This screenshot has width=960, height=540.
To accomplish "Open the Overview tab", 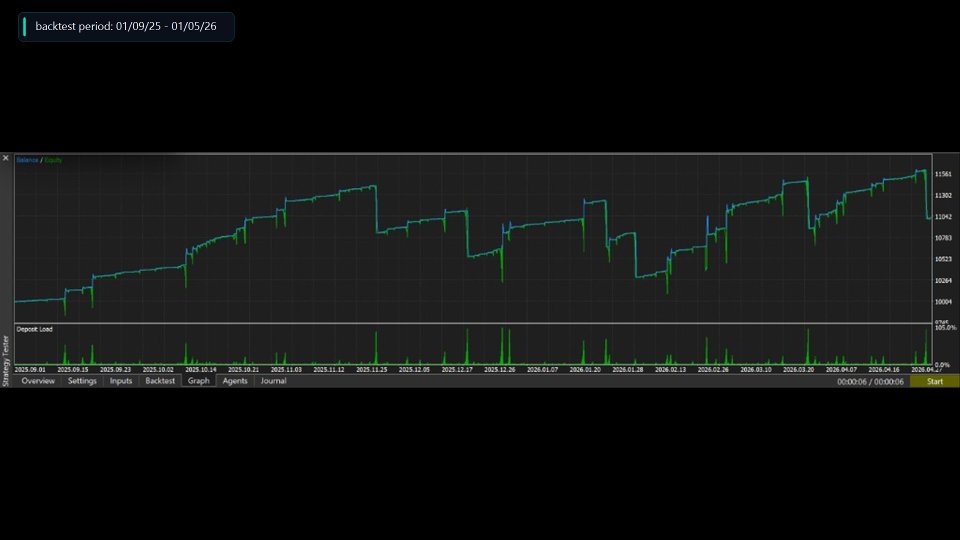I will pos(38,381).
